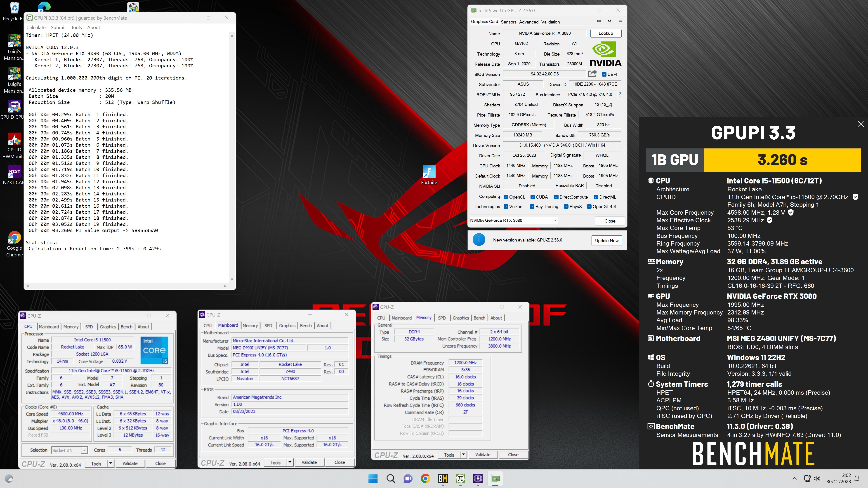Switch to GPUPI from the taskbar

click(460, 479)
